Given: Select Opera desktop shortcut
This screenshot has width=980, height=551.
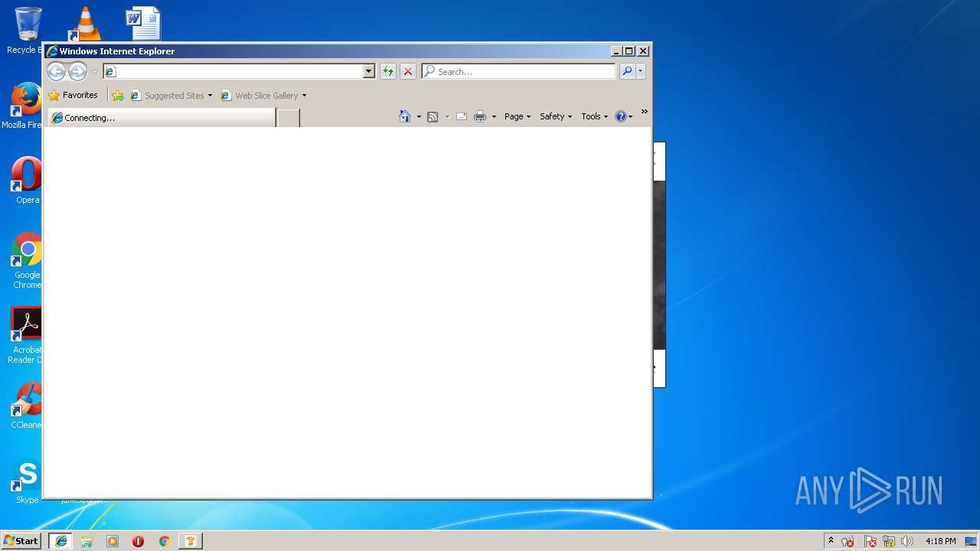Looking at the screenshot, I should pyautogui.click(x=27, y=181).
